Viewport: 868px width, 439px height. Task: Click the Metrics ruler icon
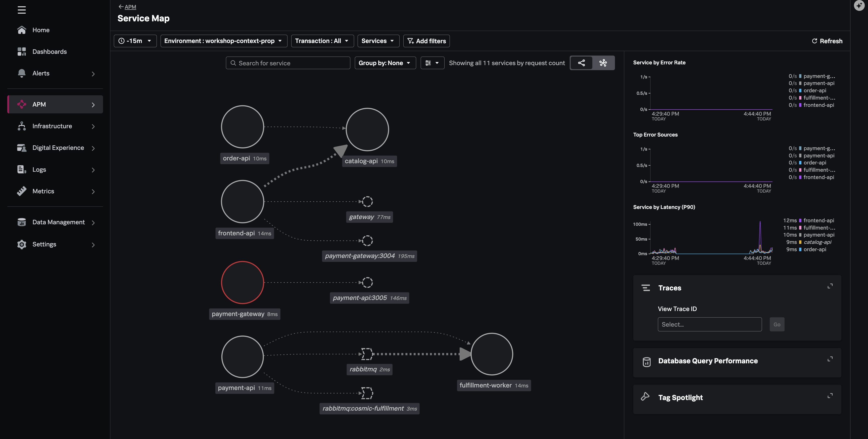(22, 191)
